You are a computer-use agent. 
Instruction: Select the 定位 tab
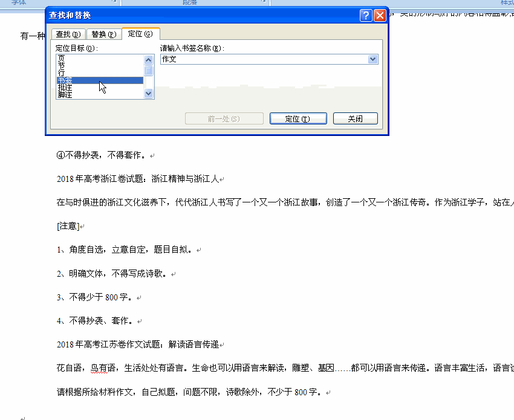point(141,34)
